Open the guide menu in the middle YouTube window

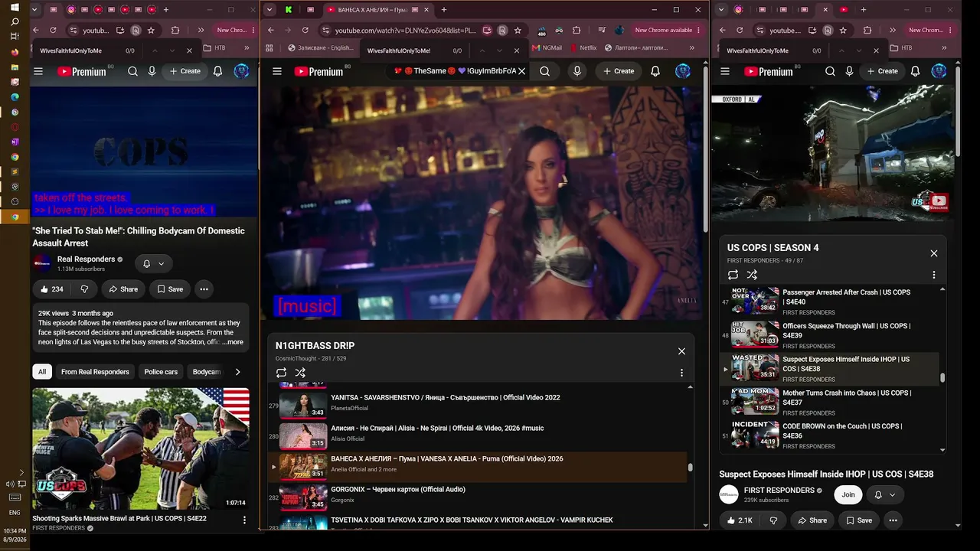[277, 71]
